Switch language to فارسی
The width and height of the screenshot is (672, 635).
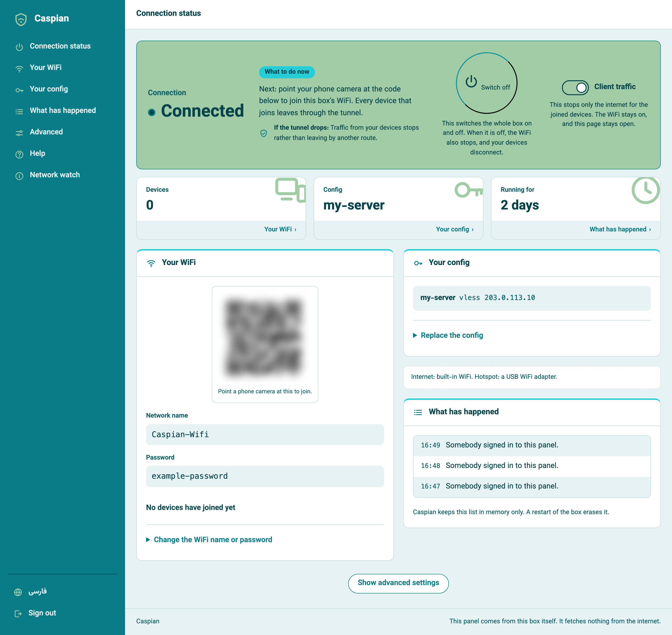pos(38,592)
